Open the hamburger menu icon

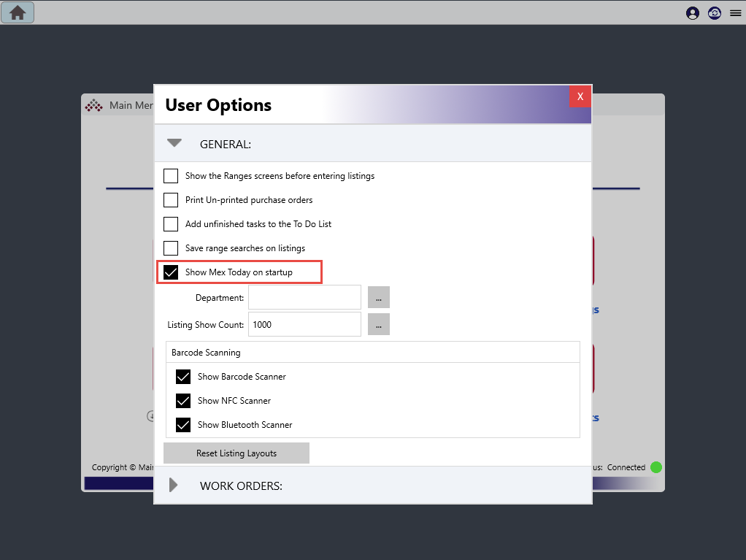coord(735,12)
